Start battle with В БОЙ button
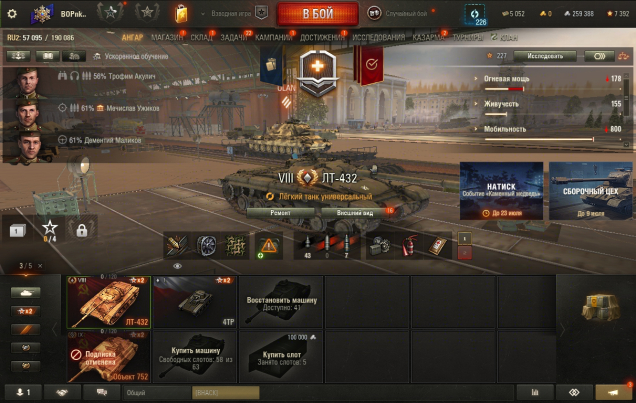 [x=318, y=14]
